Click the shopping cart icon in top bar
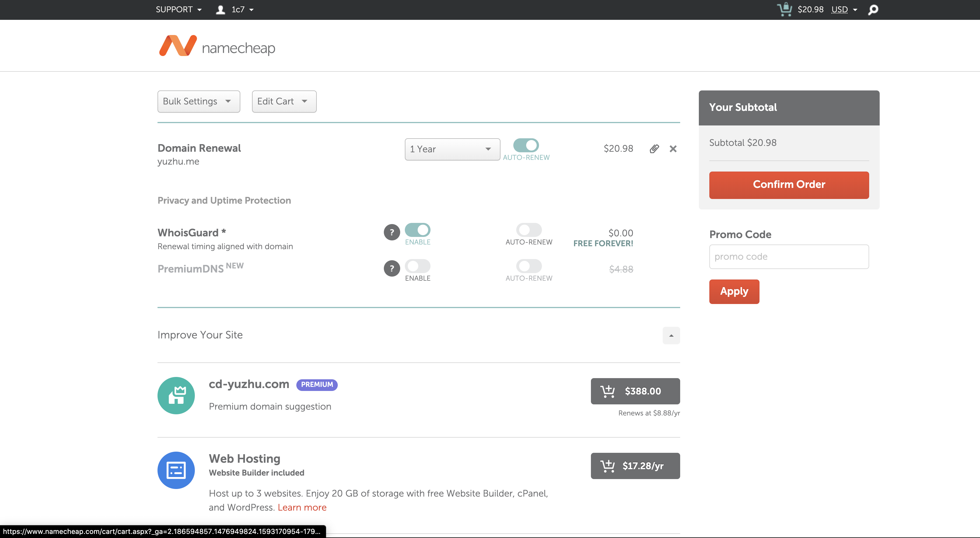This screenshot has width=980, height=538. click(784, 9)
